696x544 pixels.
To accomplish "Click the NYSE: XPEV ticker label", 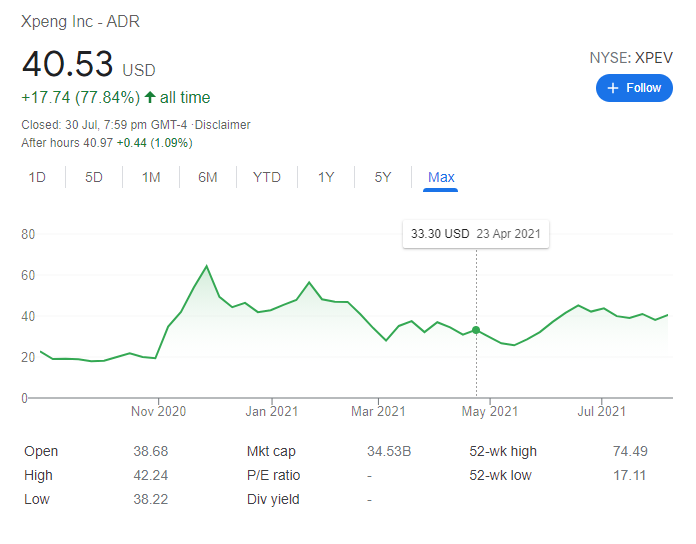I will pos(631,58).
